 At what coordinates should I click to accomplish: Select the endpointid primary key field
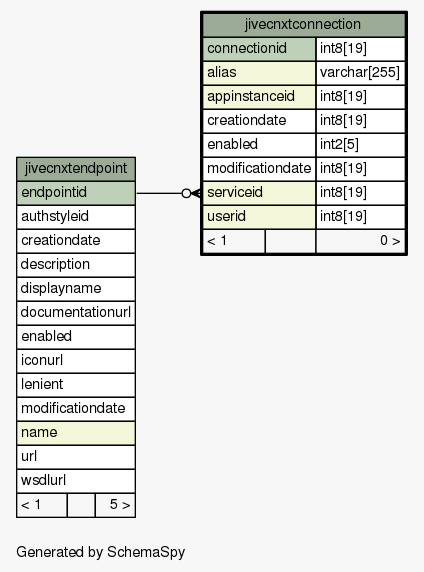pyautogui.click(x=76, y=193)
